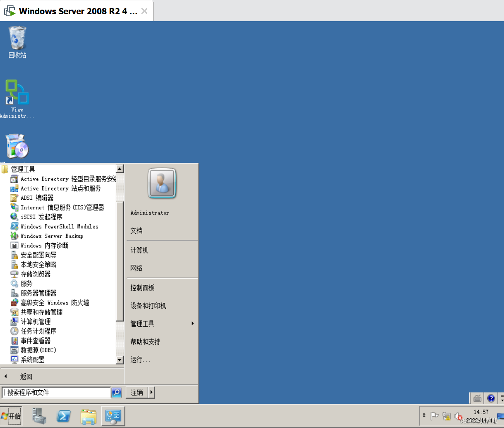Click the Action Center flag tray icon
The width and height of the screenshot is (504, 428).
coord(434,416)
